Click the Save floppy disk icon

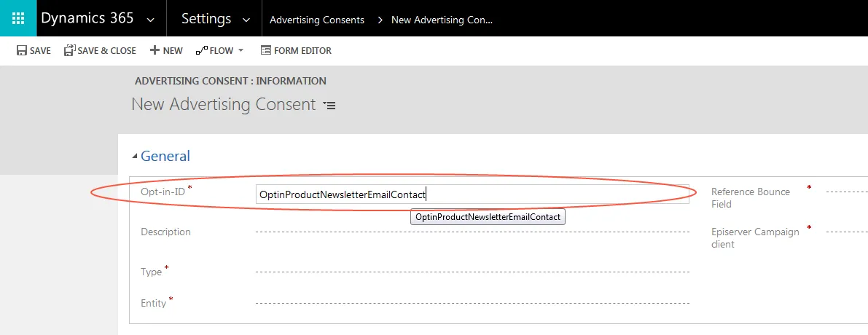click(22, 50)
